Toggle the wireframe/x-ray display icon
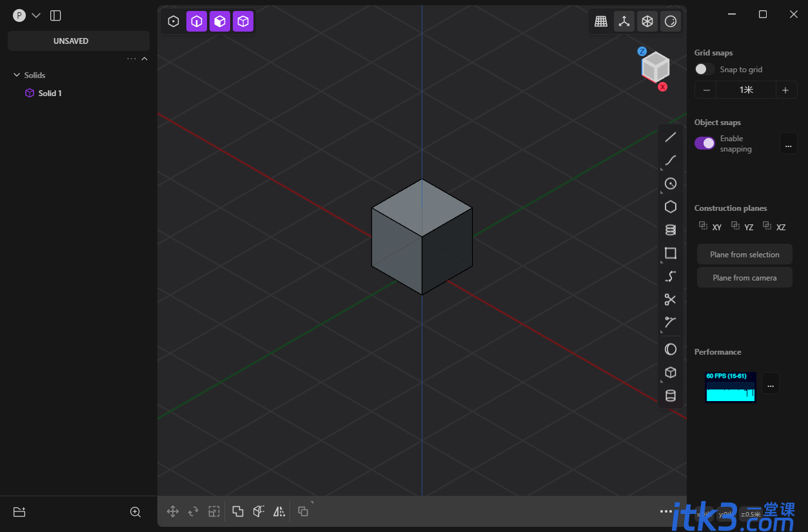Image resolution: width=808 pixels, height=532 pixels. [647, 21]
